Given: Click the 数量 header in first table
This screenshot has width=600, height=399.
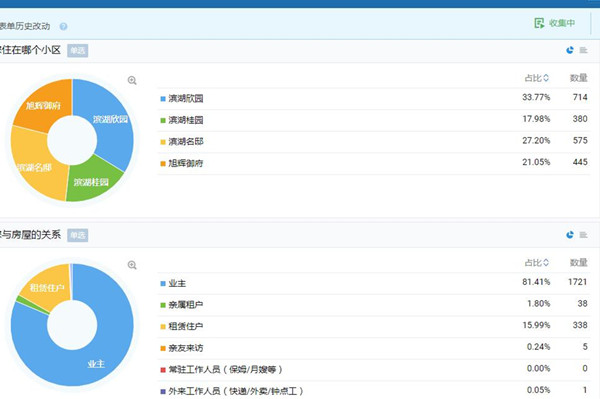Looking at the screenshot, I should click(x=579, y=78).
